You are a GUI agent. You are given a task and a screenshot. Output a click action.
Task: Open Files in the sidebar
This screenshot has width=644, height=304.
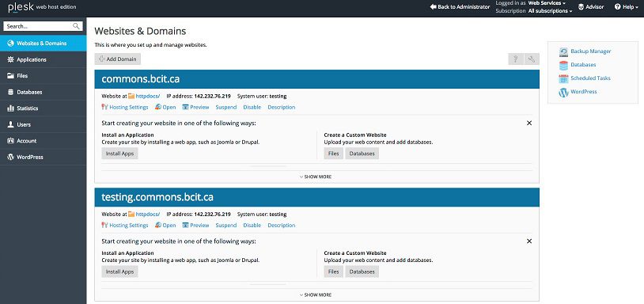[44, 75]
